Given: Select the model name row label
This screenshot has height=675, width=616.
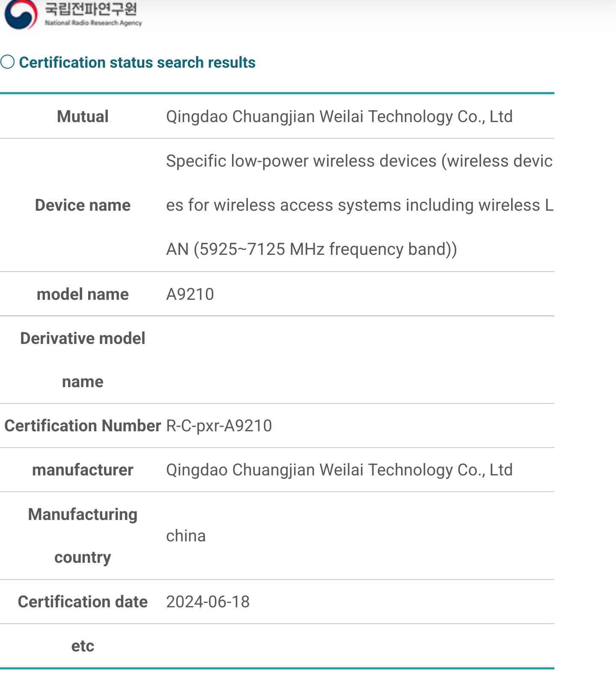Looking at the screenshot, I should (x=83, y=294).
